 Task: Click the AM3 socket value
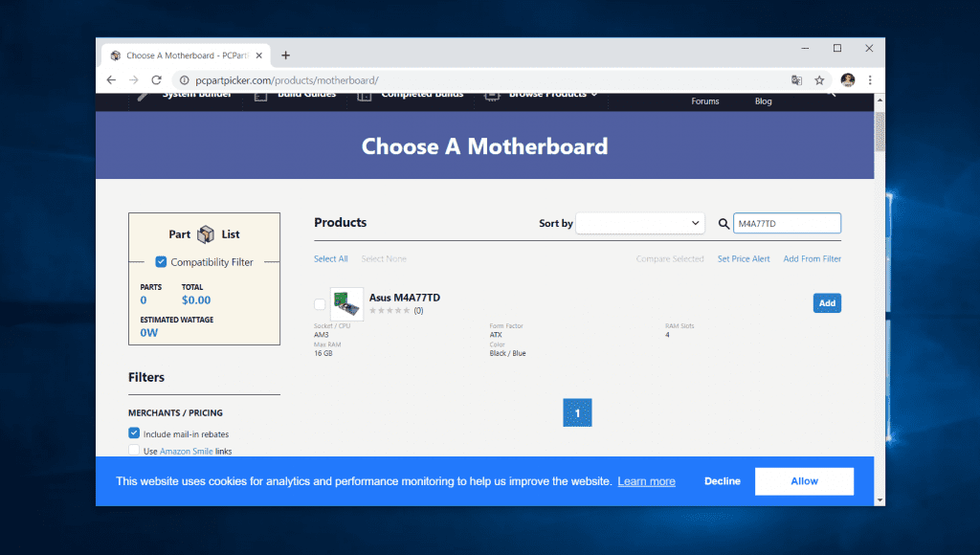click(321, 335)
